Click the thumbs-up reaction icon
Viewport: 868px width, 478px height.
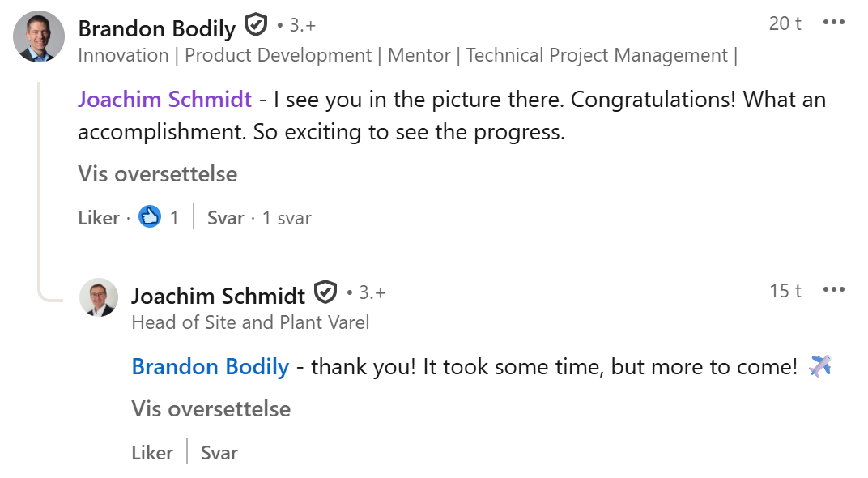(x=150, y=217)
